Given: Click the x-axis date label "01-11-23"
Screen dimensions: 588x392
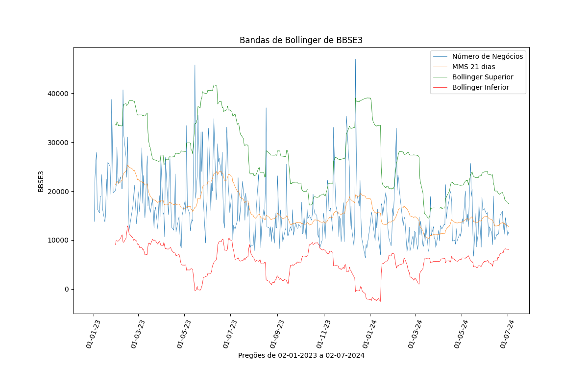Looking at the screenshot, I should tap(323, 334).
